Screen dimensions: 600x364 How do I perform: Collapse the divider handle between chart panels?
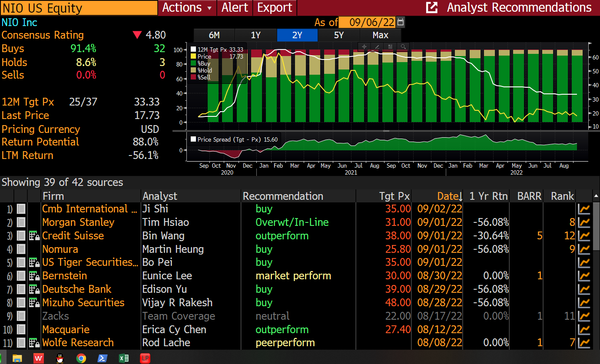pos(386,130)
